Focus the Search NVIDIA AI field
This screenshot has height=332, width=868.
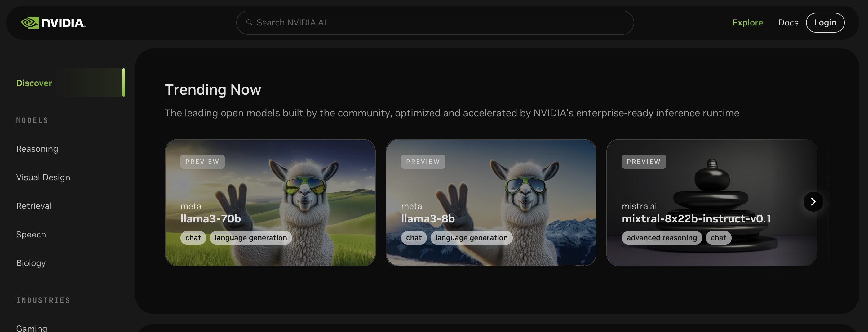point(435,23)
